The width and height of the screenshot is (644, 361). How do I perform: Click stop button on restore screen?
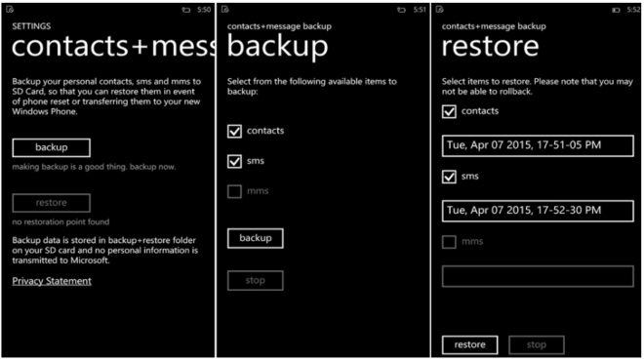(x=537, y=344)
